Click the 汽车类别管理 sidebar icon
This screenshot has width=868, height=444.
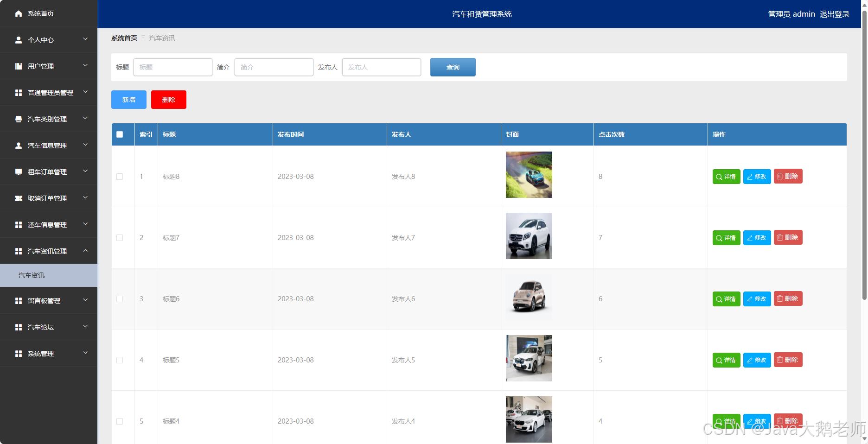click(19, 119)
